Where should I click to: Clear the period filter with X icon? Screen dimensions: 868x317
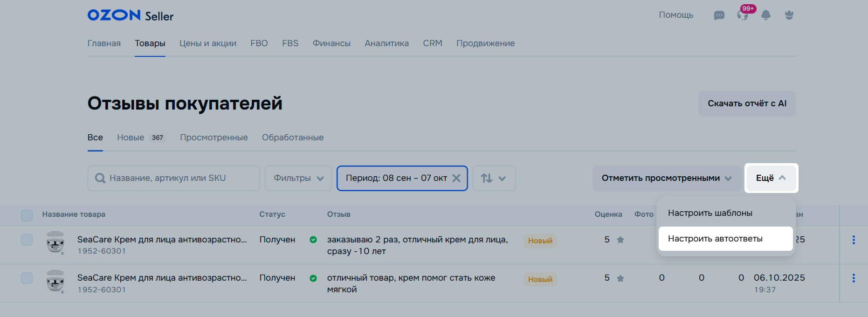pyautogui.click(x=456, y=178)
